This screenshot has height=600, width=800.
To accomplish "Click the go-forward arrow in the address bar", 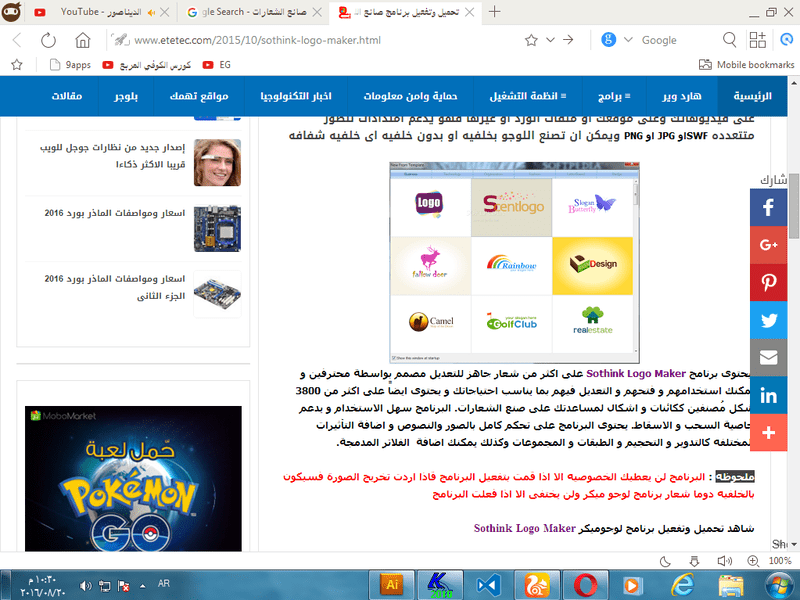I will [568, 40].
